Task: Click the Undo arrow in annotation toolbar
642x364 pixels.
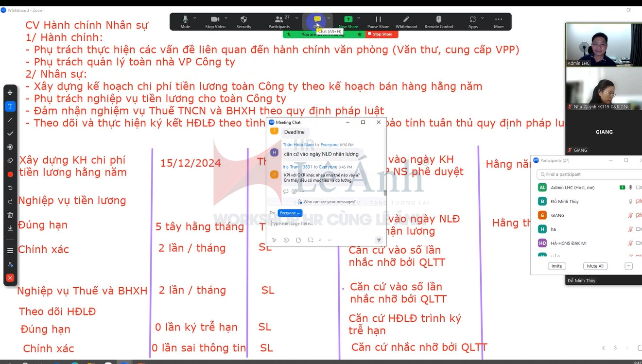Action: [x=10, y=188]
